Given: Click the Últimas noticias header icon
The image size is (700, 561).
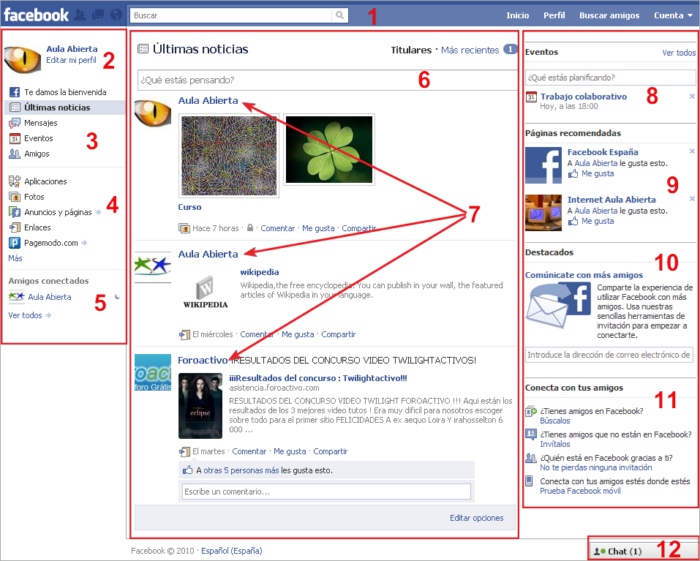Looking at the screenshot, I should tap(143, 49).
